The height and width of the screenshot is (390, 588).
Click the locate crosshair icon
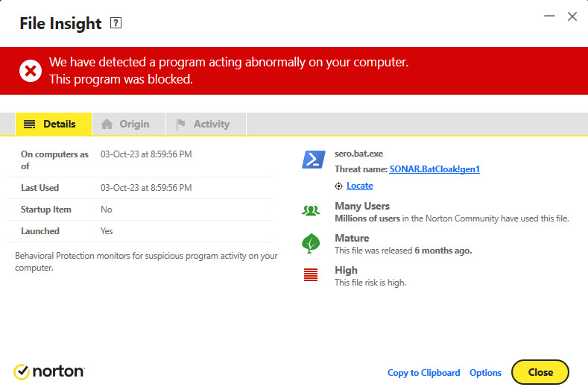point(339,186)
